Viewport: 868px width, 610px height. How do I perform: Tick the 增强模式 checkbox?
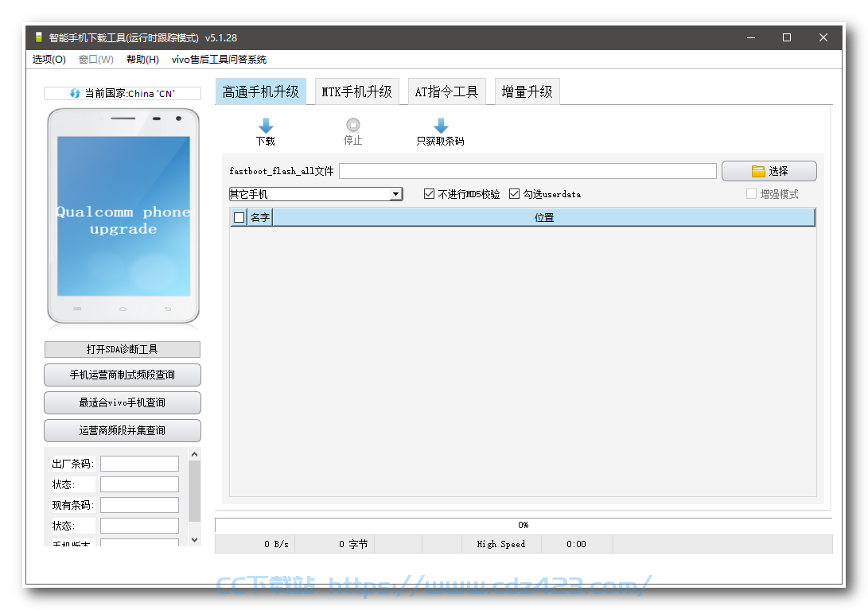coord(751,194)
